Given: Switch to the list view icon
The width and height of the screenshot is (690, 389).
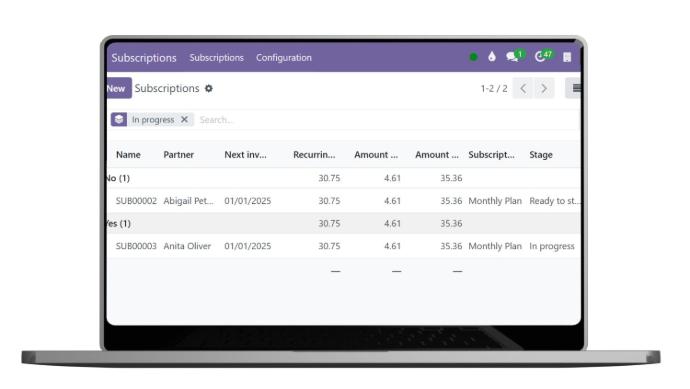Looking at the screenshot, I should coord(574,88).
